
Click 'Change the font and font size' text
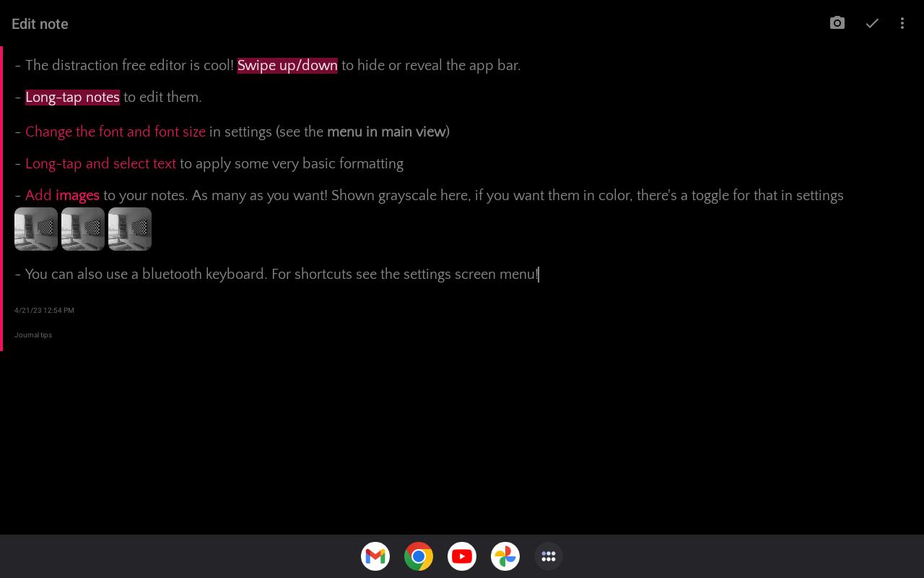point(115,131)
